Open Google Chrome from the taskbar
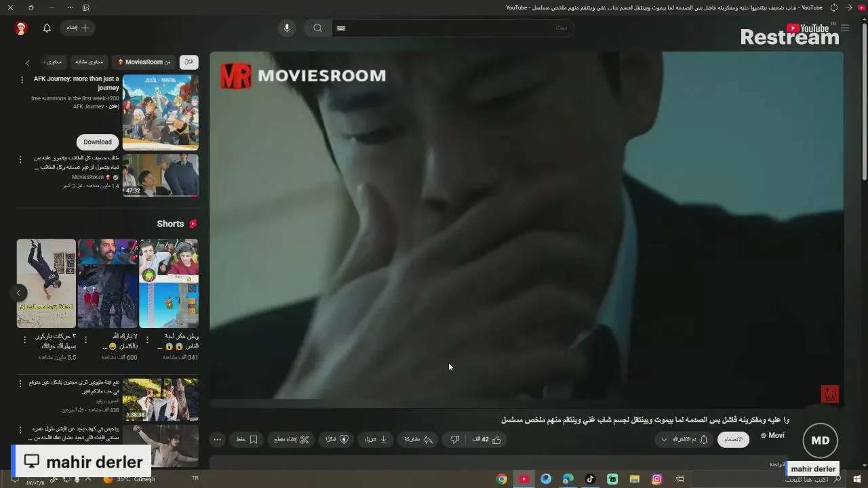 point(502,479)
